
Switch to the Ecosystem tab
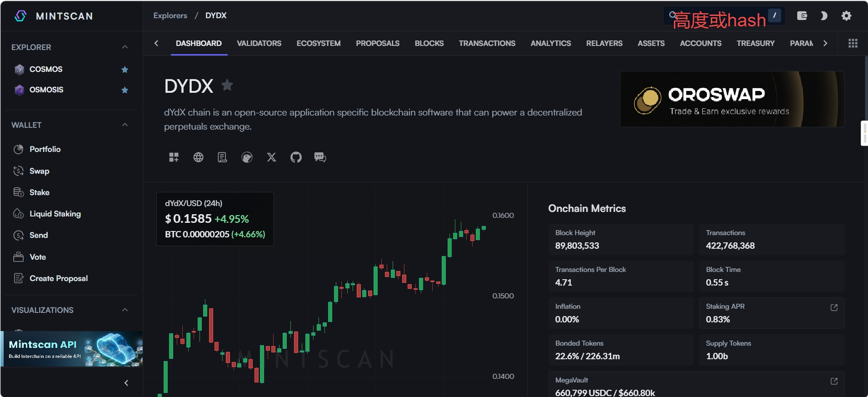click(319, 43)
